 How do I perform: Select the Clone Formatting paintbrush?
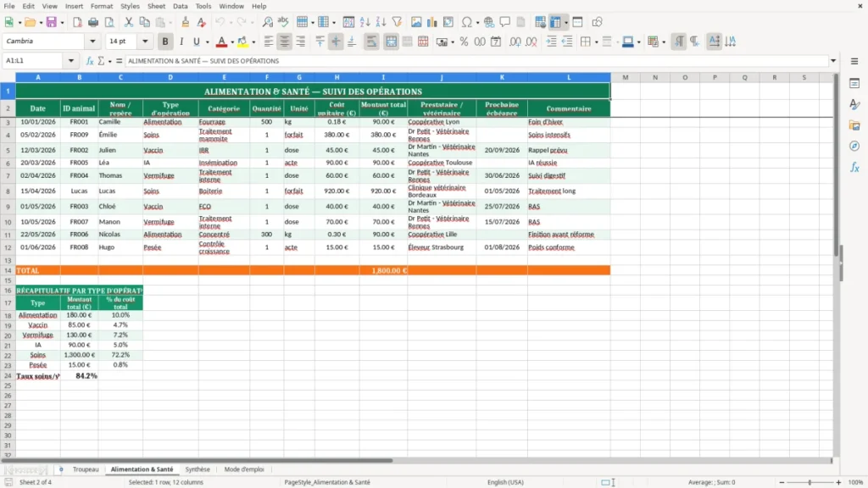tap(186, 22)
